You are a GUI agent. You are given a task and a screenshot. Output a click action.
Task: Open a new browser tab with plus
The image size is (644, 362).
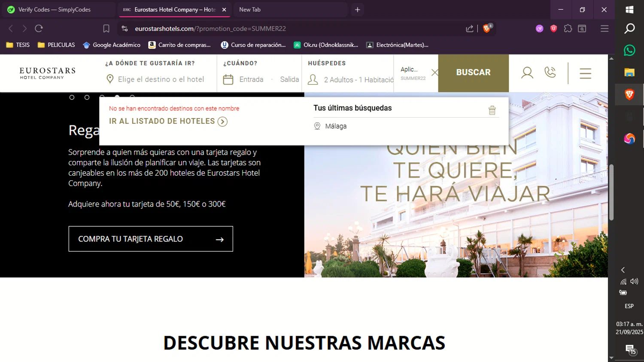tap(357, 9)
